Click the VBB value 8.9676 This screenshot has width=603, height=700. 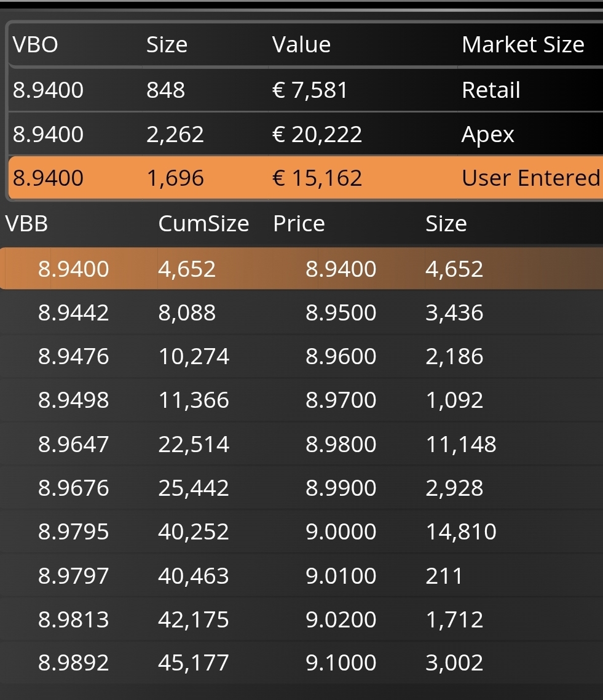click(73, 488)
